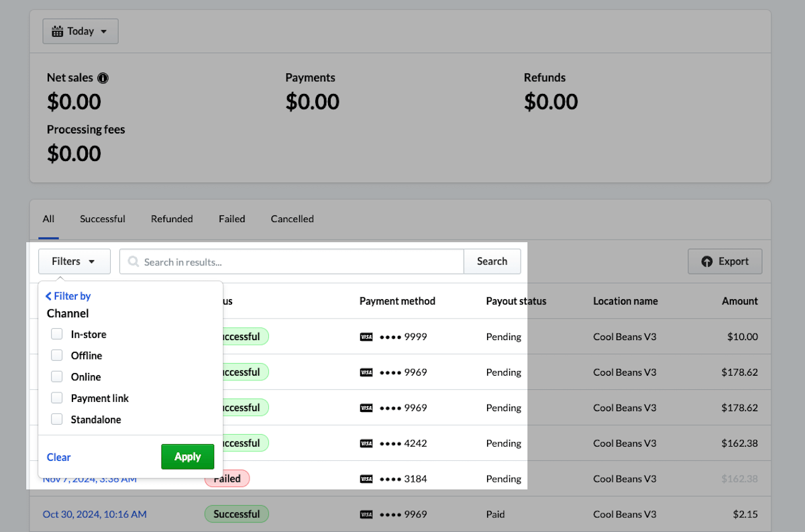Click the Calendar icon on Today button
Image resolution: width=805 pixels, height=532 pixels.
coord(58,32)
